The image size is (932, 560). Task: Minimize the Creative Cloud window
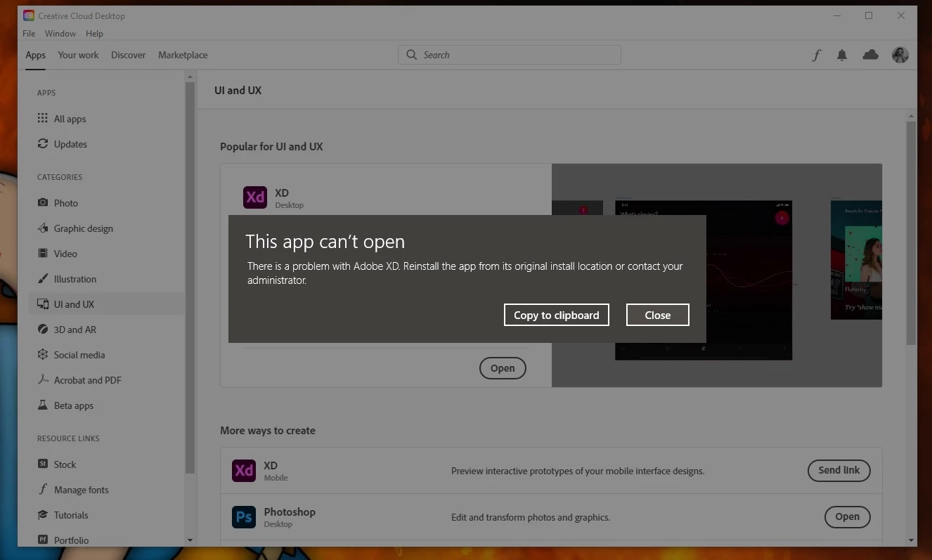click(836, 15)
